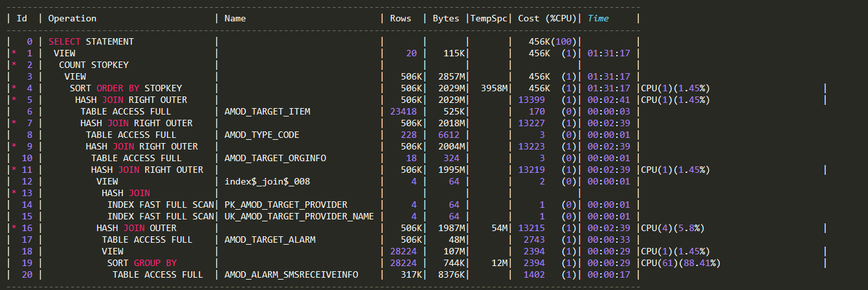Click the AMOD_TARGET_ALARM table name
This screenshot has width=868, height=290.
pos(270,240)
